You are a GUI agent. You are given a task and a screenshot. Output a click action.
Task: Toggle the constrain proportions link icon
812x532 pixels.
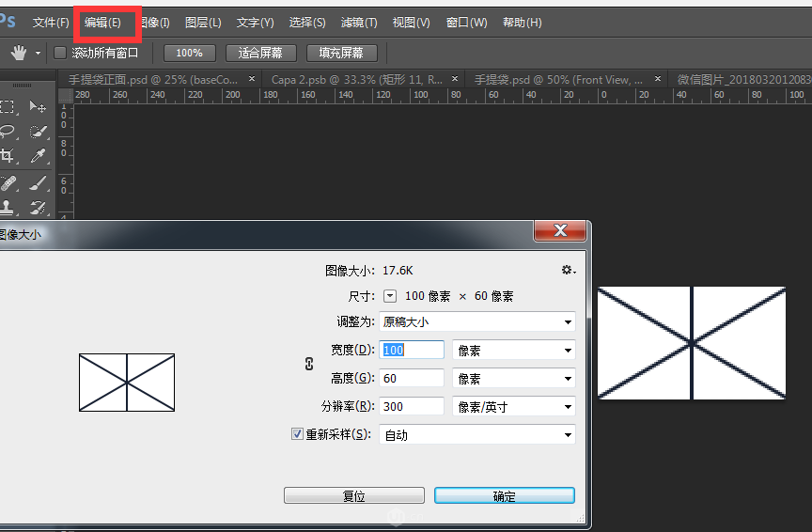309,364
